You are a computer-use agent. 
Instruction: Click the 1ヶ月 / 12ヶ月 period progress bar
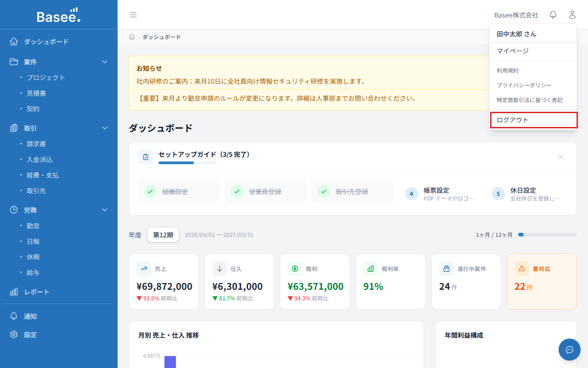(548, 235)
